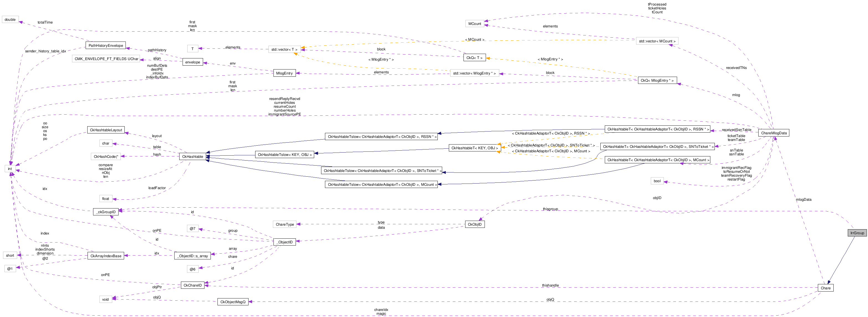Click the CkHashtableTslow< KEY, OBJ > node
Screen dimensions: 868x317
pyautogui.click(x=284, y=155)
